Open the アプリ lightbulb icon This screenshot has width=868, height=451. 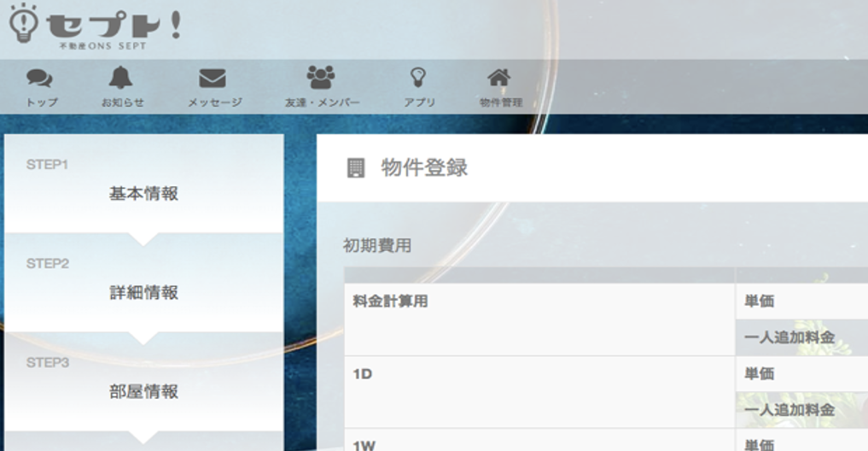(418, 78)
